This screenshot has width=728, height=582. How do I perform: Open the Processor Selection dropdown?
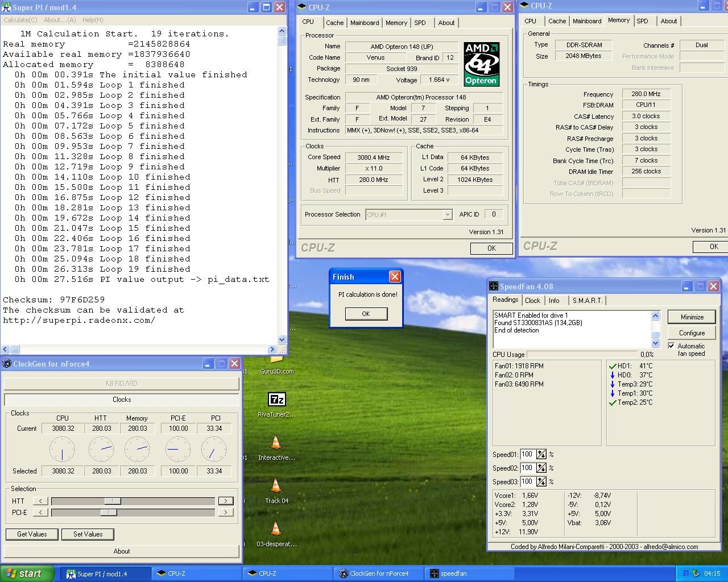pos(448,215)
